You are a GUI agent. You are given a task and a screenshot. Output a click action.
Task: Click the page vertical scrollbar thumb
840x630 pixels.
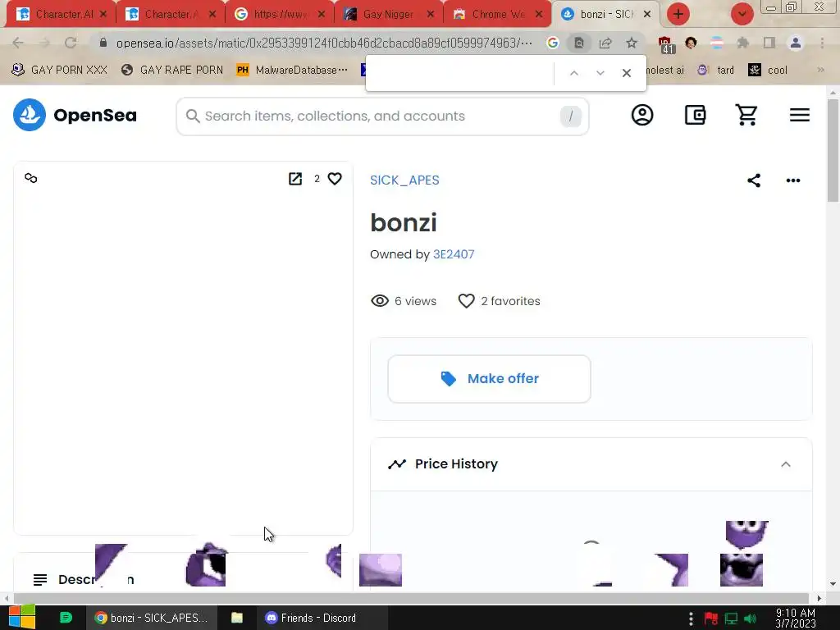coord(832,150)
